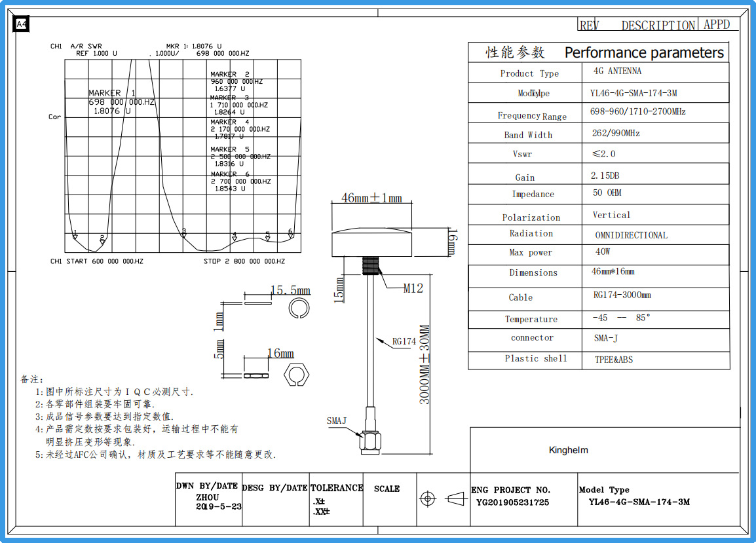Click the projection symbol circle with crosshair

[x=428, y=498]
